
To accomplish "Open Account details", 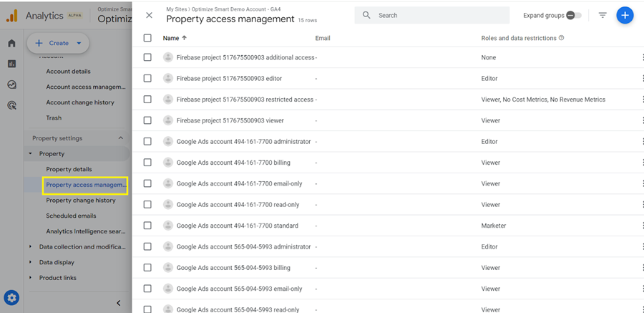I will point(68,71).
